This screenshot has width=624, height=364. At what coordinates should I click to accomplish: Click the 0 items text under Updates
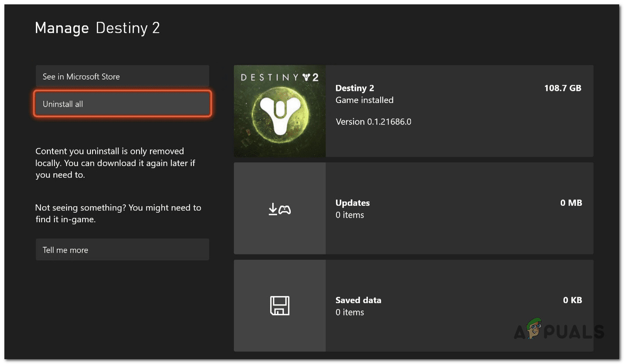(349, 215)
